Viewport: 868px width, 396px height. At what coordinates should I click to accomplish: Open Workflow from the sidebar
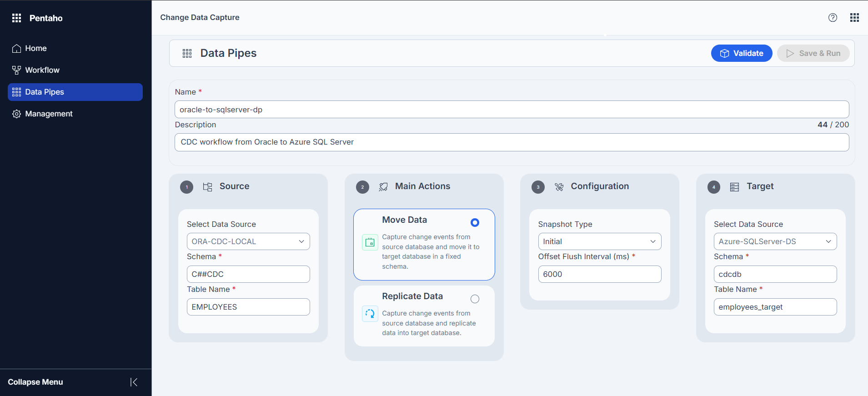coord(75,70)
